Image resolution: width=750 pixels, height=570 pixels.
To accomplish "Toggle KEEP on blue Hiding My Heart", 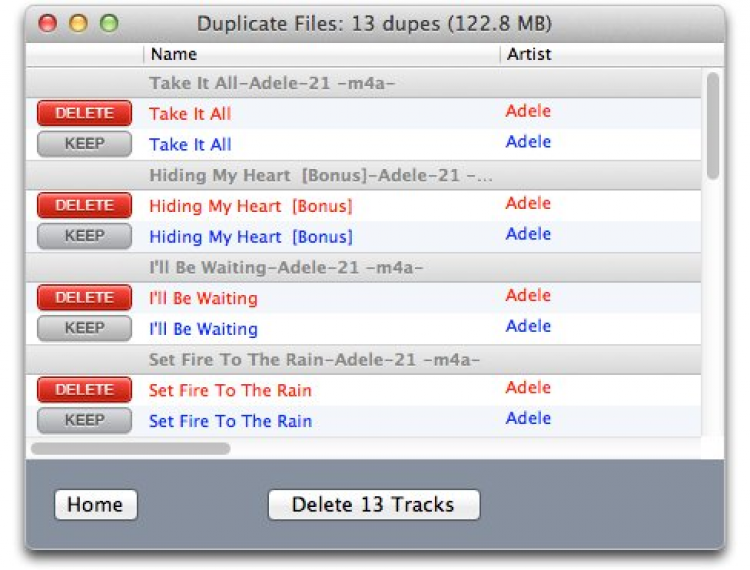I will click(x=84, y=236).
